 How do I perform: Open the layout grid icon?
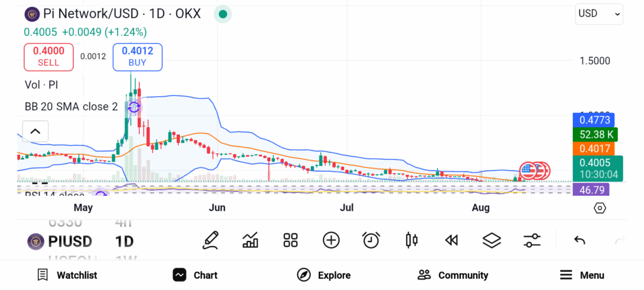290,240
